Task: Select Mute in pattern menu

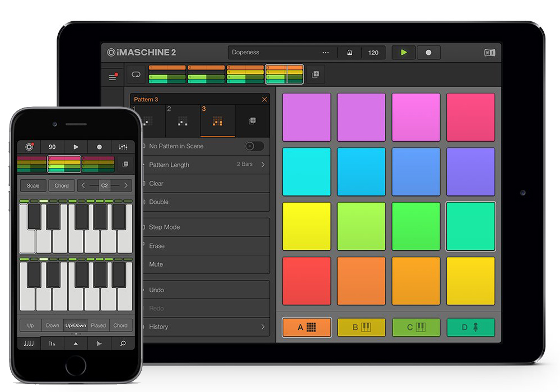Action: 206,264
